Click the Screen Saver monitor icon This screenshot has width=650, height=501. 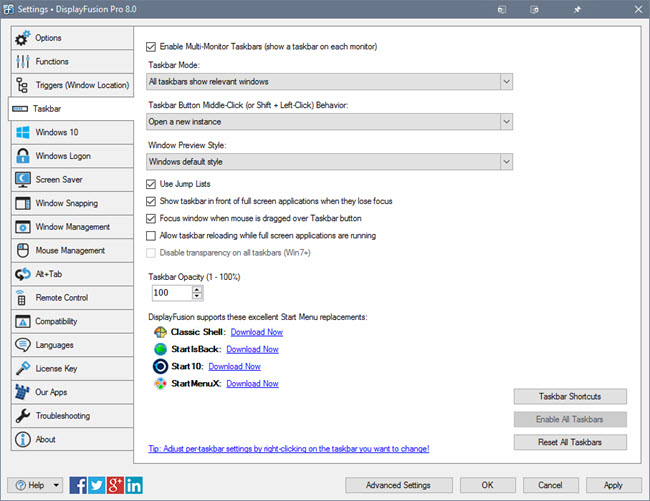click(x=22, y=179)
